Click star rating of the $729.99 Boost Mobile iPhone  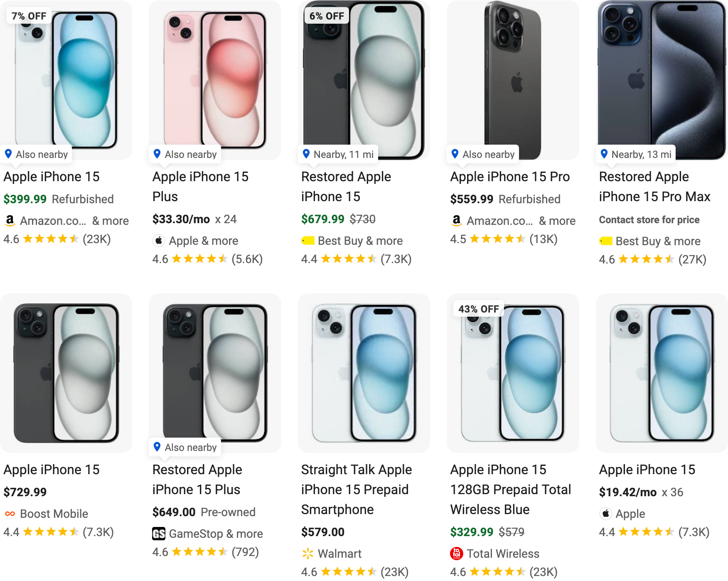point(51,532)
